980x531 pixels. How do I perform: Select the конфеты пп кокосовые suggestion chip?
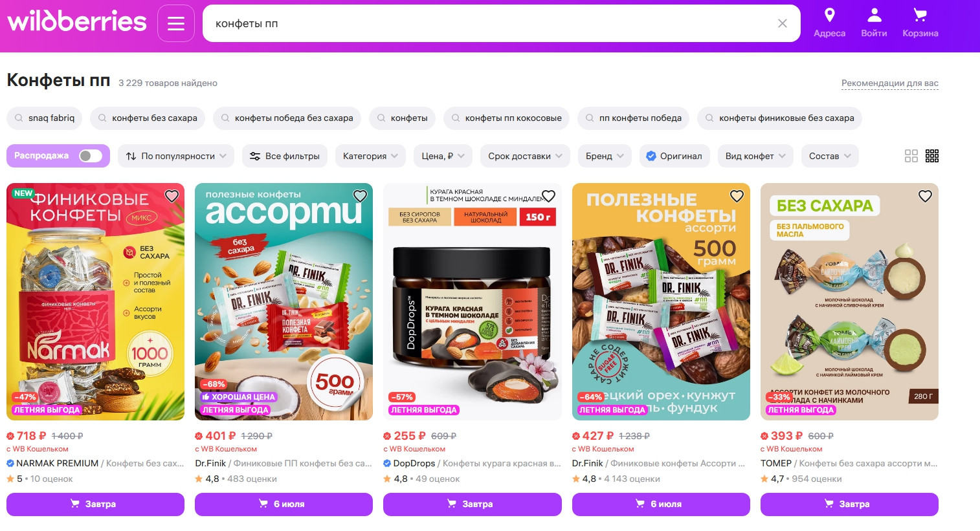(x=506, y=118)
